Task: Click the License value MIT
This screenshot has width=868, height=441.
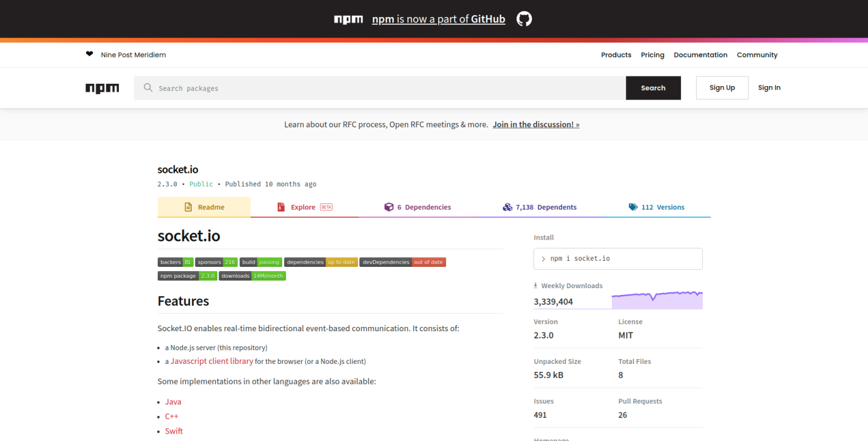Action: [x=626, y=335]
